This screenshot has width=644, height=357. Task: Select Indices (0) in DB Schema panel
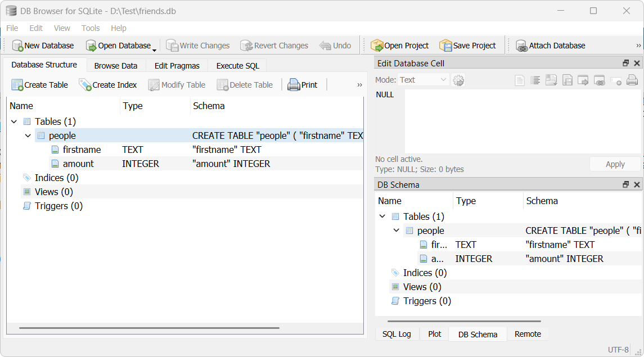(x=425, y=273)
